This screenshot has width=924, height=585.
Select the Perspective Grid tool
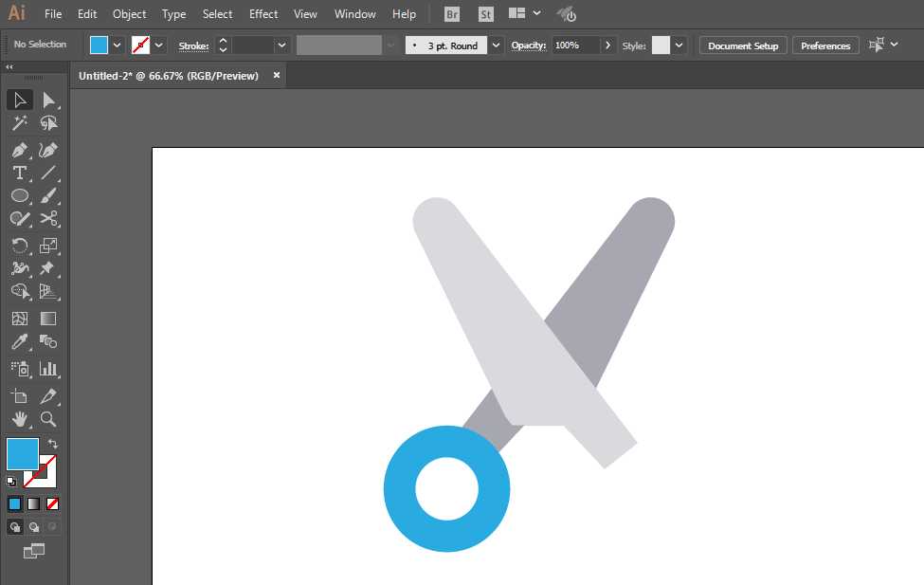click(48, 291)
